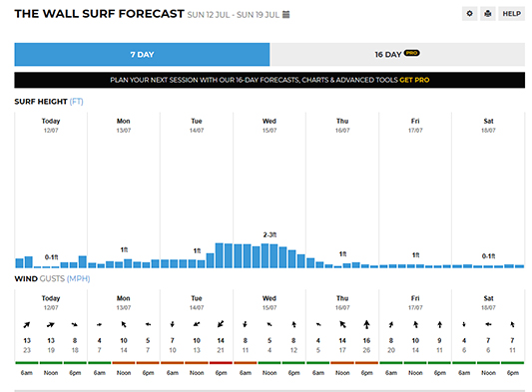Image resolution: width=532 pixels, height=392 pixels.
Task: Click Friday 6pm wind direction arrow
Action: (439, 324)
